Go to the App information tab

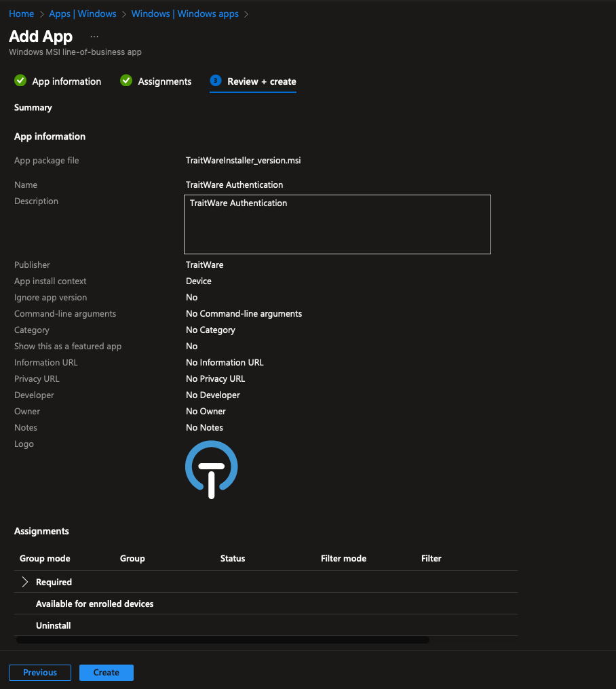[66, 81]
